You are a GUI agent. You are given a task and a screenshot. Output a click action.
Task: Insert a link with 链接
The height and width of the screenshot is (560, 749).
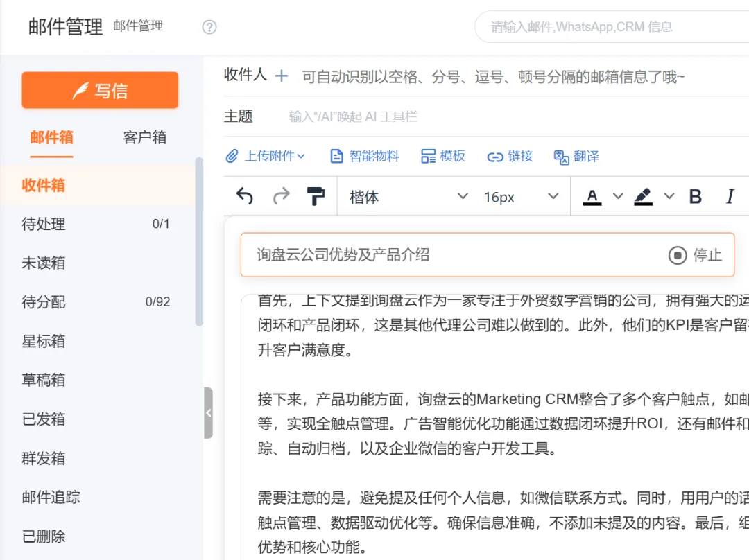pyautogui.click(x=510, y=156)
